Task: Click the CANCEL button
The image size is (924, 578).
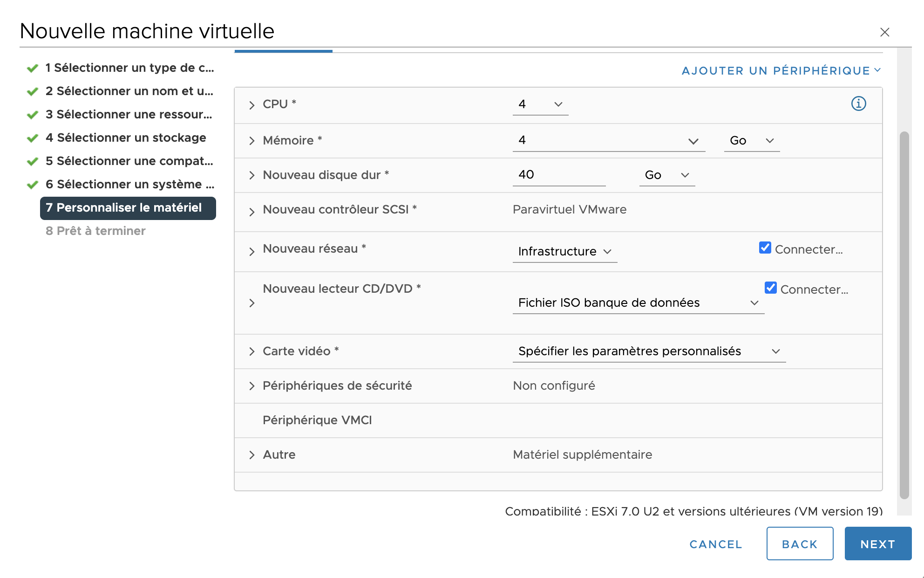Action: click(715, 544)
